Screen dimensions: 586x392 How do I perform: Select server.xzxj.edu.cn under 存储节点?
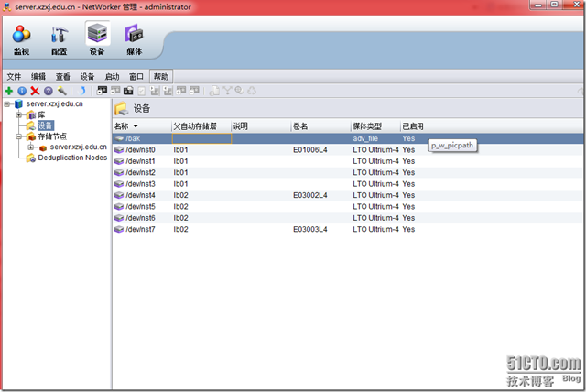pyautogui.click(x=79, y=147)
